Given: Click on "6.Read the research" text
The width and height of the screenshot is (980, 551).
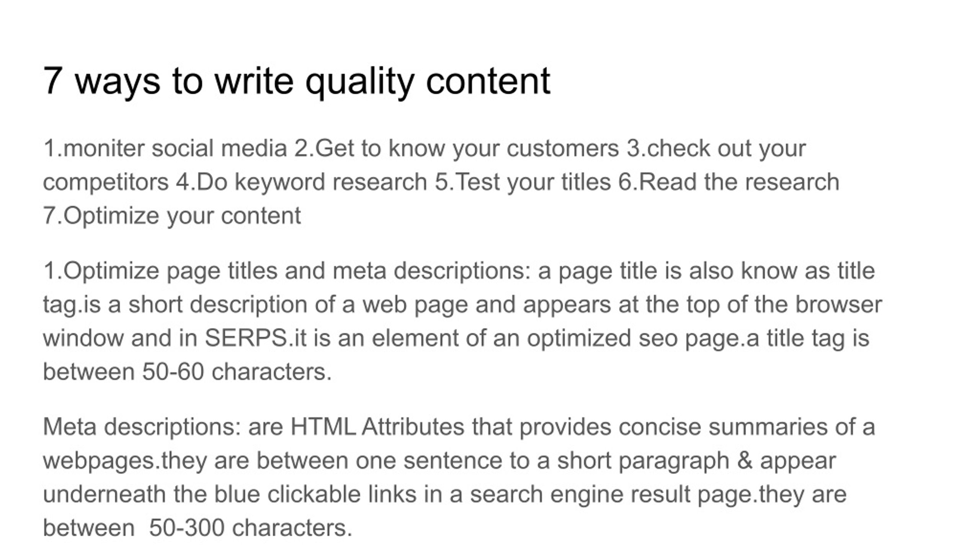Looking at the screenshot, I should click(x=728, y=182).
